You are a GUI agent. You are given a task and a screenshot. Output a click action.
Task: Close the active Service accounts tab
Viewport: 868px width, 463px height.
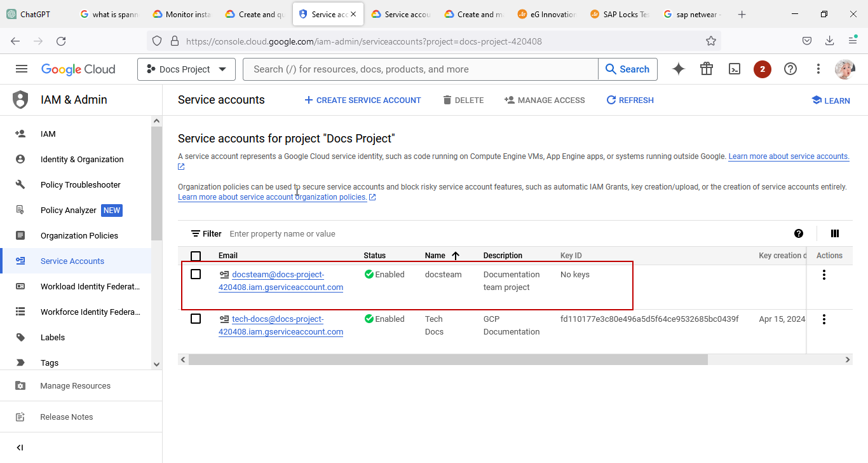[x=354, y=14]
